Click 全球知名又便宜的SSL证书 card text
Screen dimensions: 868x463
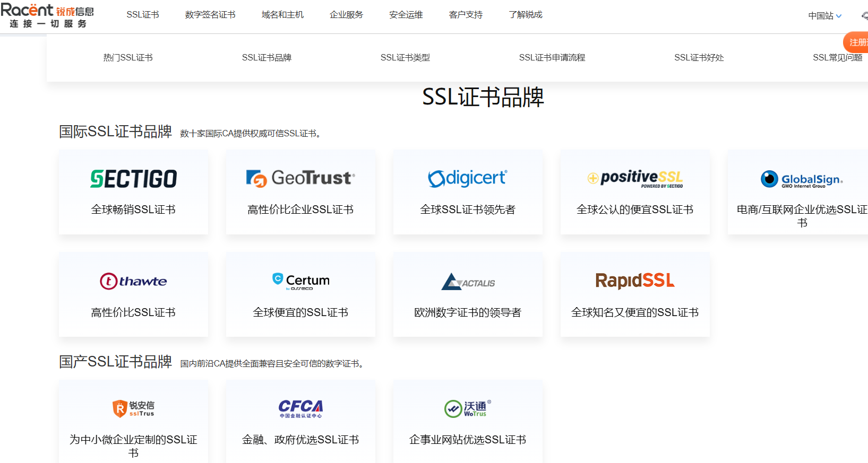[635, 312]
